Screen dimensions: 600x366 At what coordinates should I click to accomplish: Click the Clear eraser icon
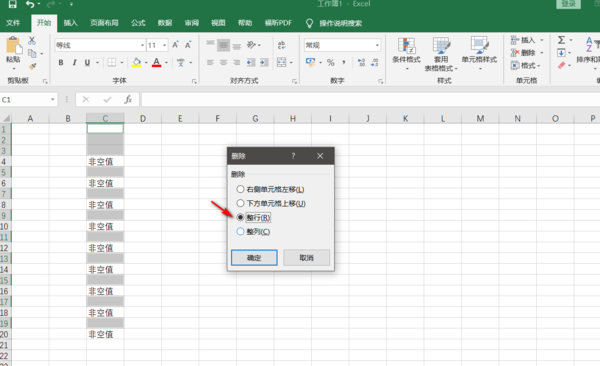pyautogui.click(x=561, y=65)
